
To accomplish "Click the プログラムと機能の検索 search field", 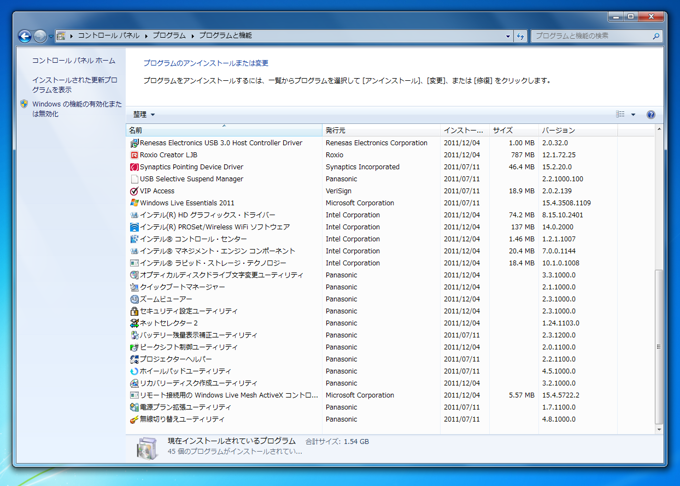I will tap(592, 36).
